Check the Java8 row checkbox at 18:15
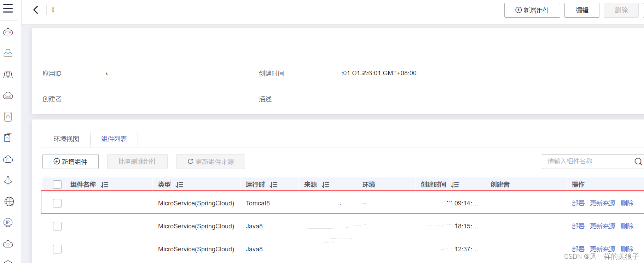The image size is (644, 263). [x=57, y=226]
